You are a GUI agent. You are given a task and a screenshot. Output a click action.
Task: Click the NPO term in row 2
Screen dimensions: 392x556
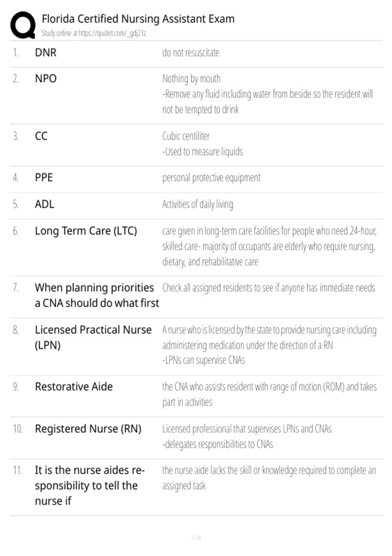[x=46, y=79]
